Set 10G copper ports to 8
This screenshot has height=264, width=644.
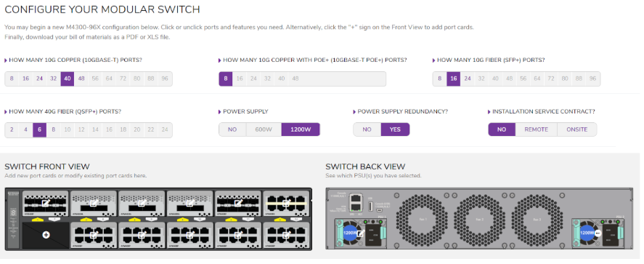pos(12,79)
